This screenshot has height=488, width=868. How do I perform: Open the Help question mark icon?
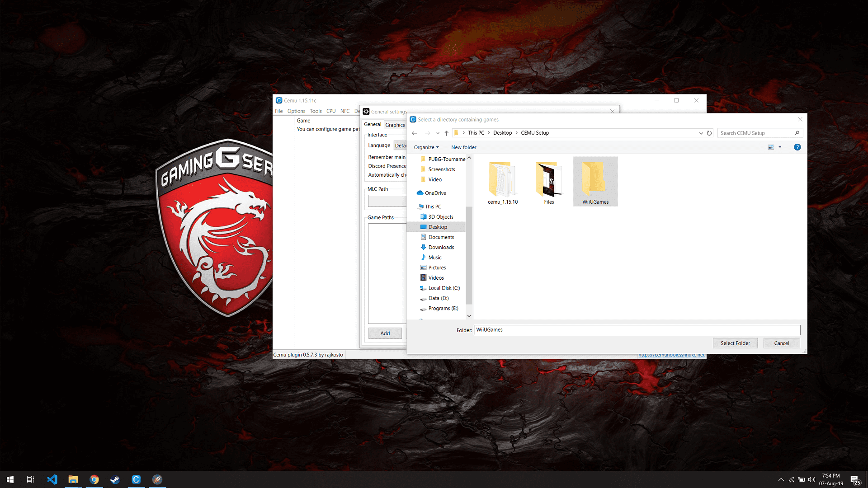pos(797,147)
